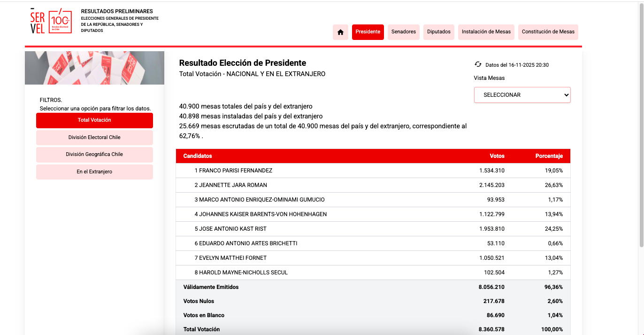
Task: Click the refresh data icon
Action: point(478,64)
